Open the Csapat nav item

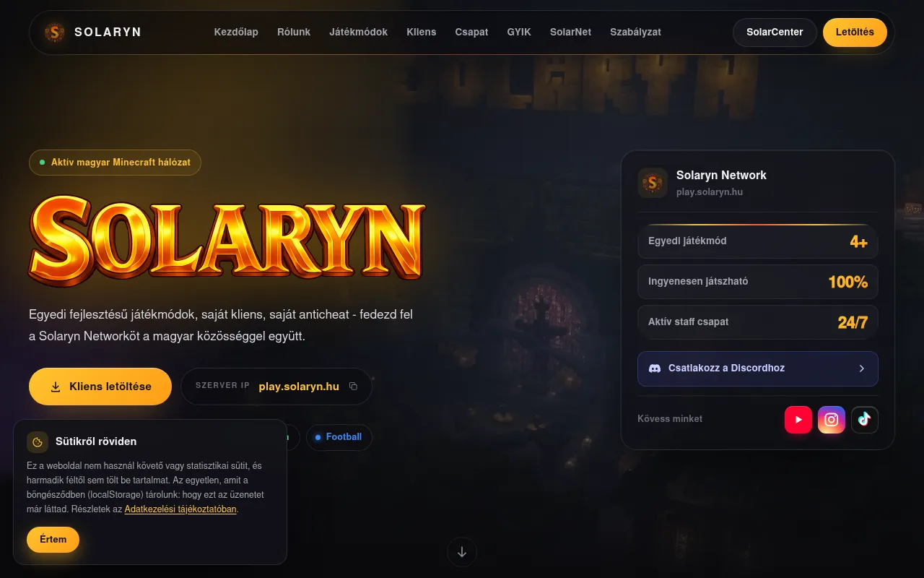(471, 32)
